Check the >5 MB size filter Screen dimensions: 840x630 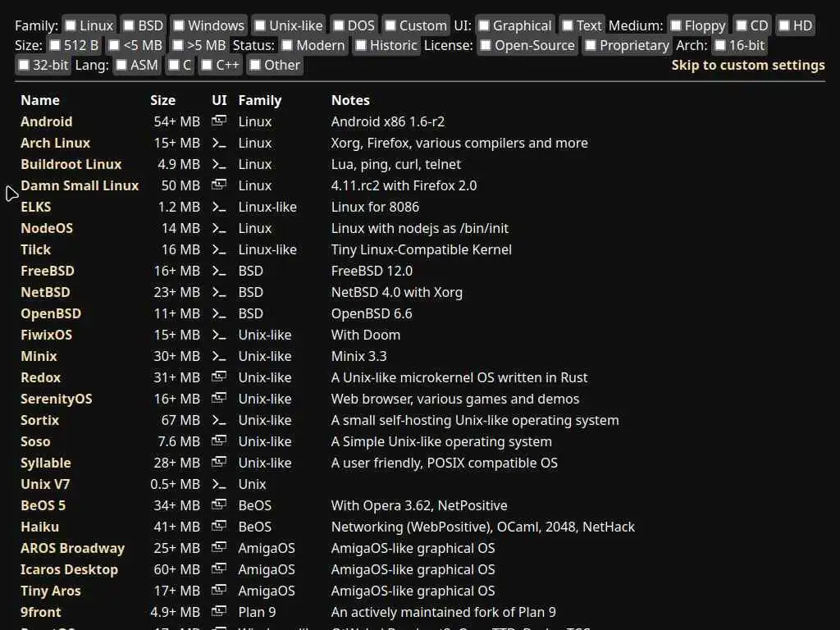point(178,46)
